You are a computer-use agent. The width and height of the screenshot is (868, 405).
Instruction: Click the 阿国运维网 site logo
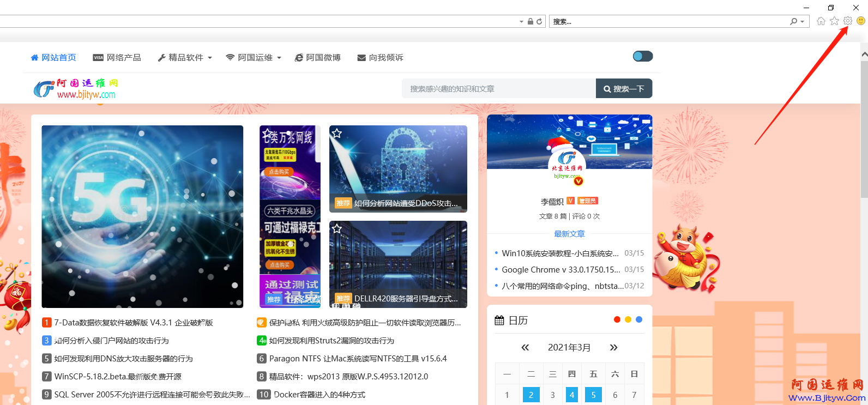[75, 88]
